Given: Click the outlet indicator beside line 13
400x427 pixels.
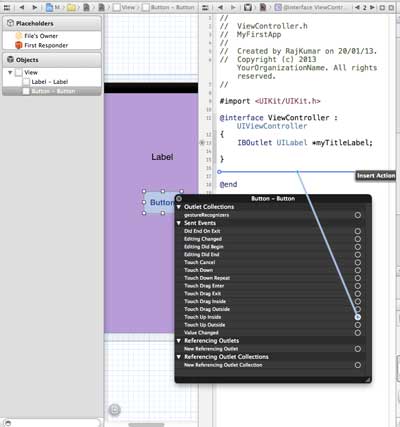Looking at the screenshot, I should coord(201,143).
